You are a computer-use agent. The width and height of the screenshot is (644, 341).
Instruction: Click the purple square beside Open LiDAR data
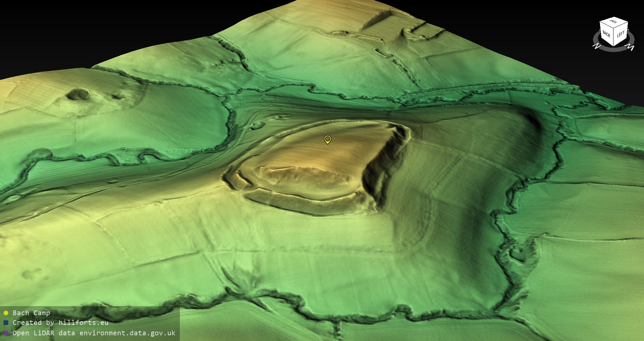click(6, 333)
